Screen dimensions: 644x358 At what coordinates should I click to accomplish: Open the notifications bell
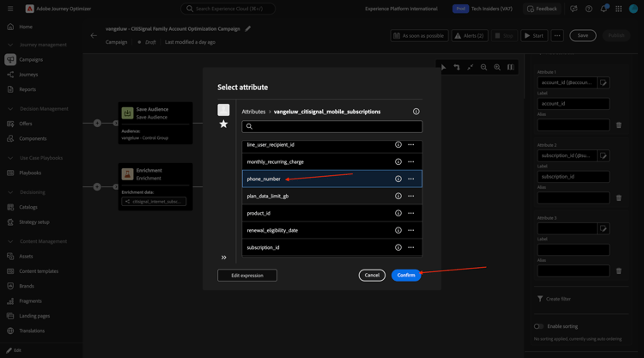point(604,9)
